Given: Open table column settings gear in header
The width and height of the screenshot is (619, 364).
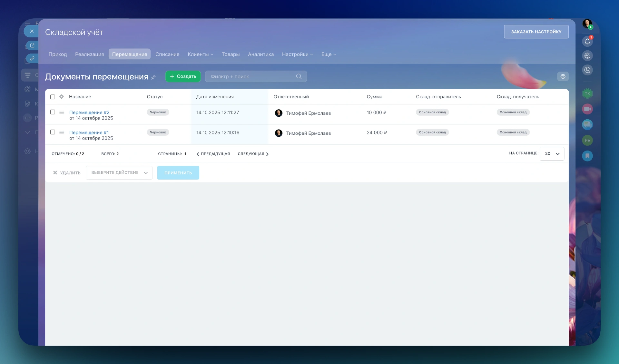Looking at the screenshot, I should [x=62, y=97].
